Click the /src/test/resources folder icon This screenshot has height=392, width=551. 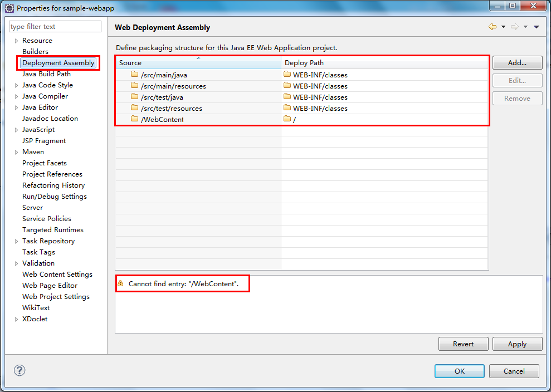pos(134,108)
